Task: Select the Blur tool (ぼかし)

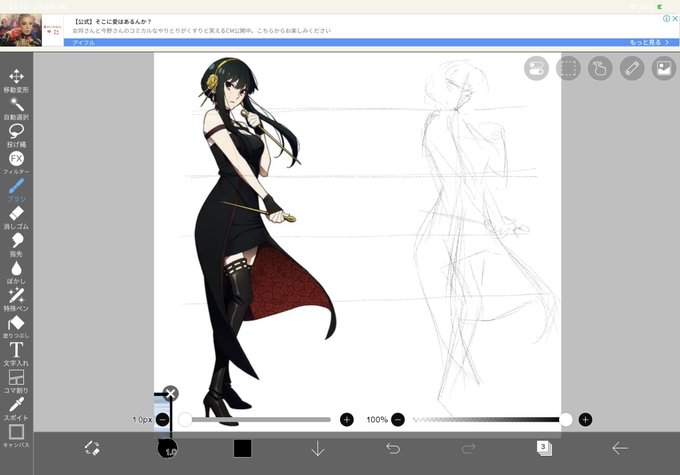Action: click(x=16, y=272)
